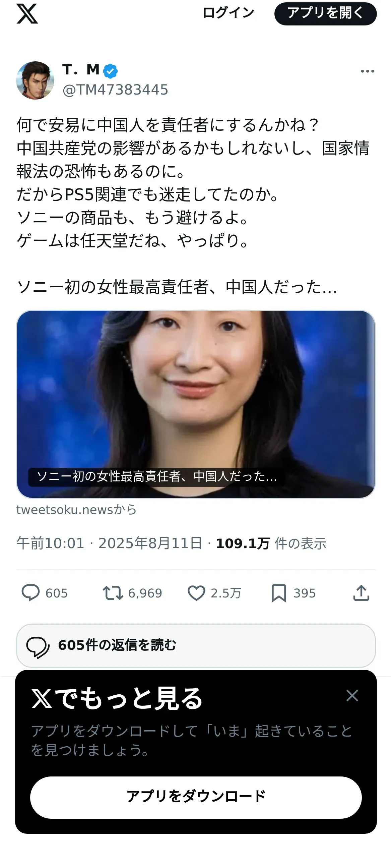392x868 pixels.
Task: Click the tweetsoku.news source link
Action: coord(76,510)
